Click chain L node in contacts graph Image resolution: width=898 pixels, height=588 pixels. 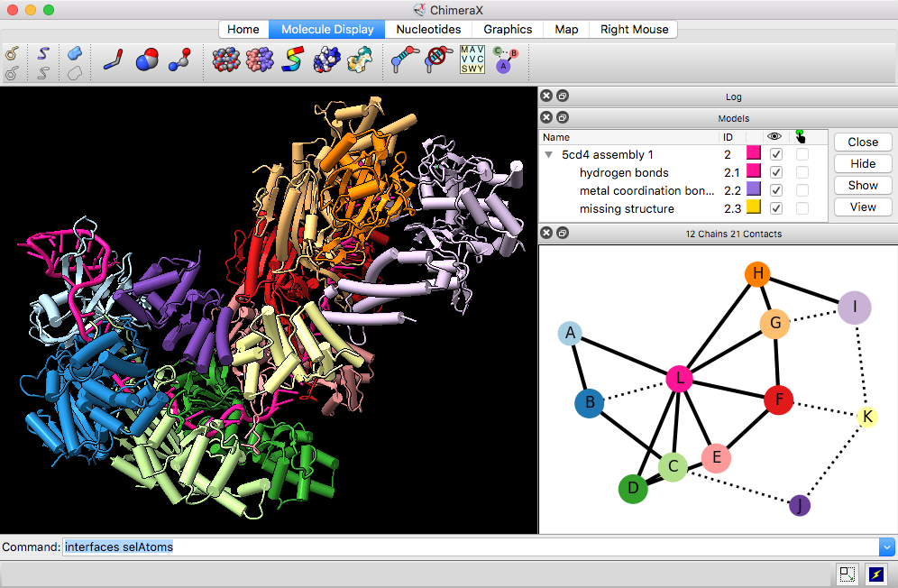pos(678,380)
